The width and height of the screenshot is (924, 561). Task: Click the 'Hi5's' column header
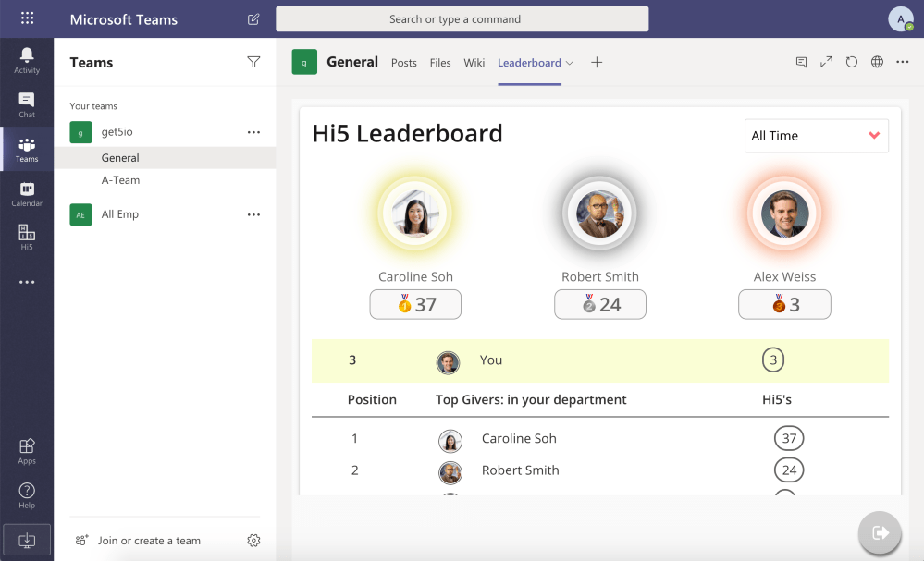[777, 399]
